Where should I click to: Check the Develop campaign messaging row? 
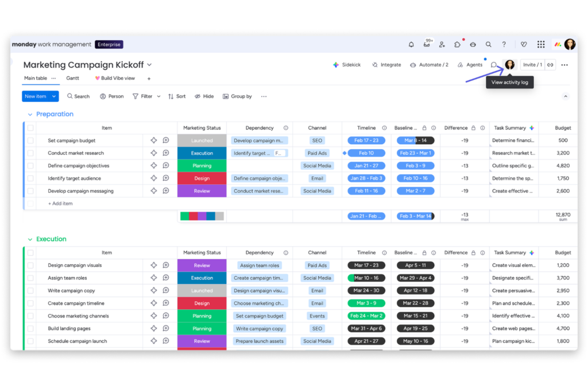(x=30, y=191)
